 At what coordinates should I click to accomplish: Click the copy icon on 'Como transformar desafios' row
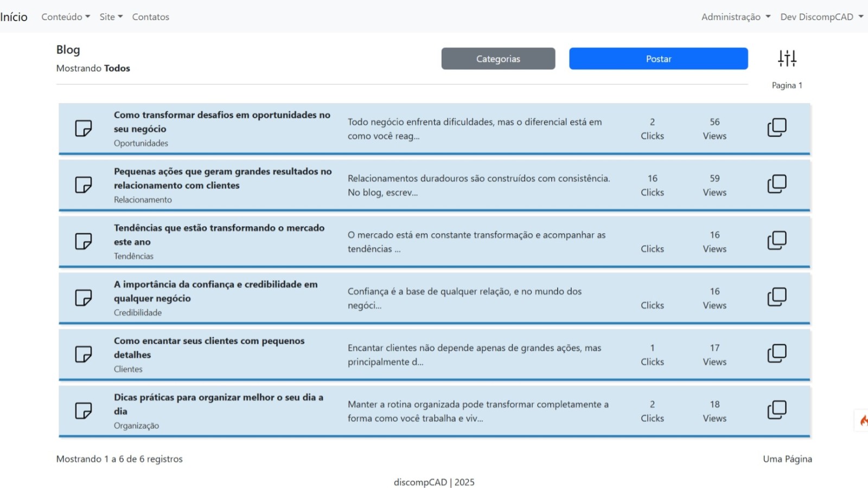tap(776, 128)
